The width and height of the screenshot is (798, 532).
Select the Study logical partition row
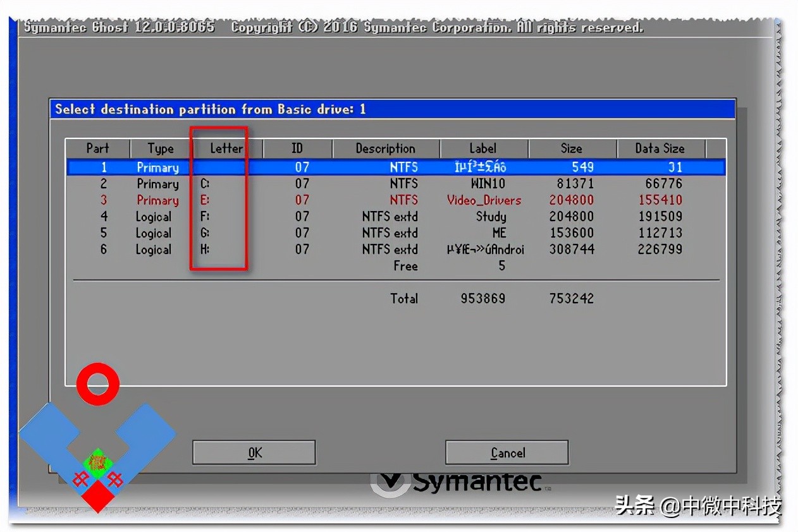point(395,217)
